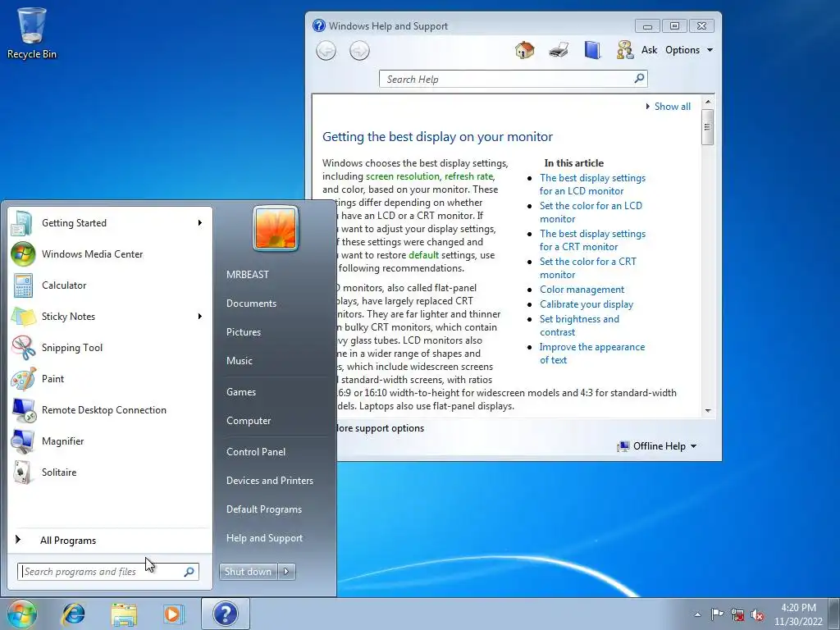
Task: Open Sticky Notes icon
Action: (x=22, y=317)
